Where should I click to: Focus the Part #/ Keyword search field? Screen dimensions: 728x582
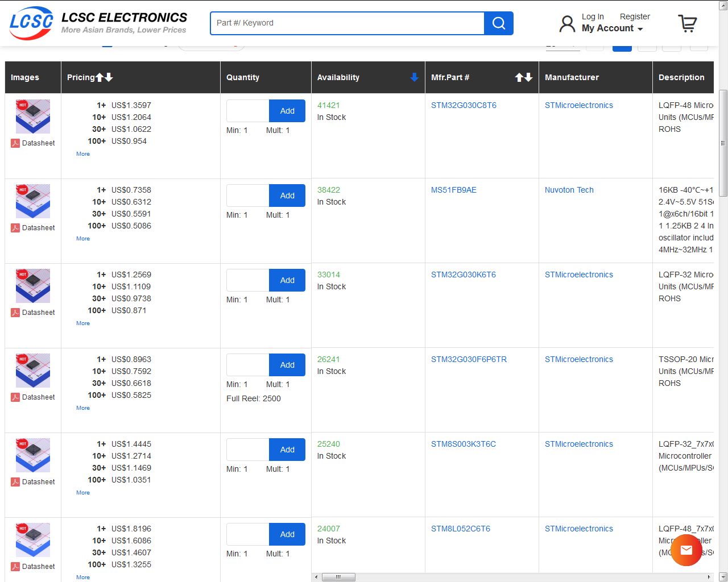[x=348, y=23]
